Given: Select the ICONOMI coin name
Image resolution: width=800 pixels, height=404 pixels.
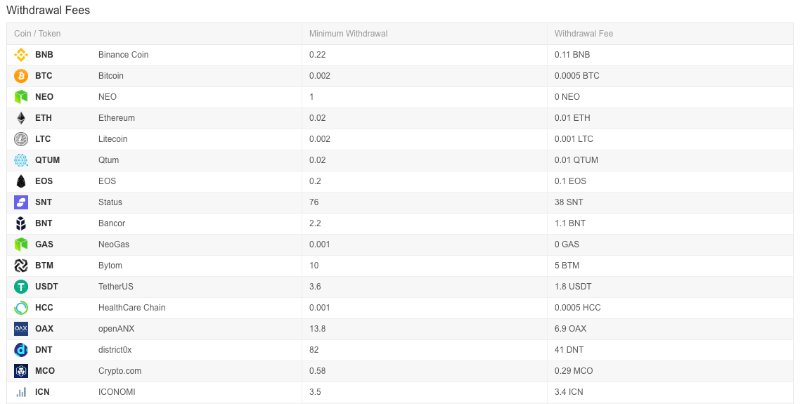Looking at the screenshot, I should [117, 392].
